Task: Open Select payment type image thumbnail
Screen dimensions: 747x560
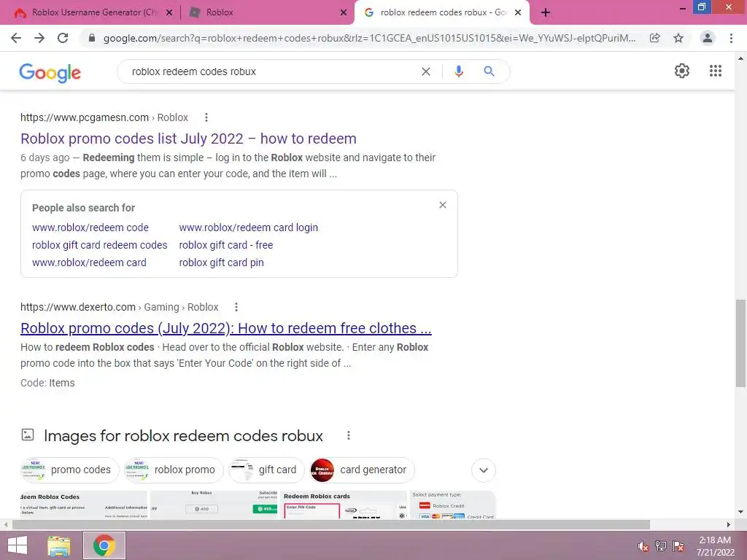Action: click(x=452, y=505)
